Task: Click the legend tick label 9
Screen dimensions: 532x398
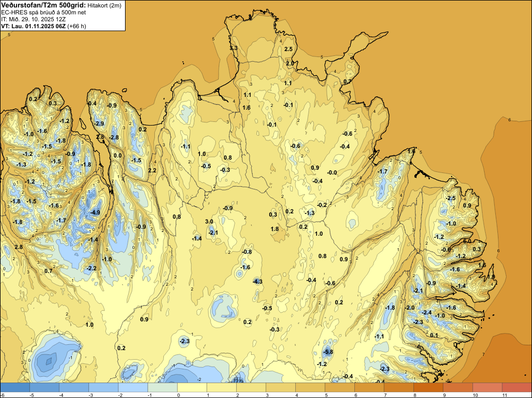Action: point(444,395)
